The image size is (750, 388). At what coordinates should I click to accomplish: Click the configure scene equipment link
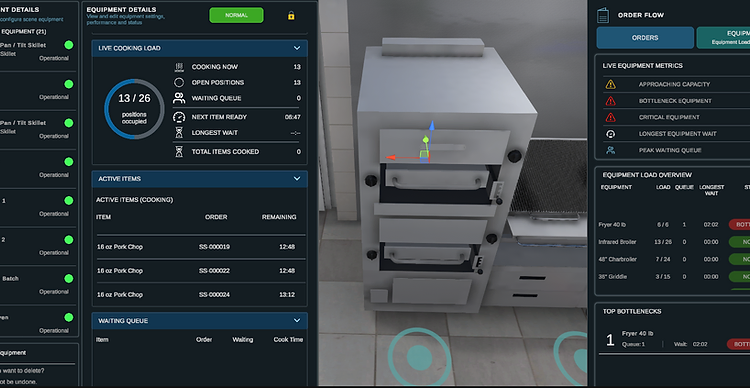coord(32,20)
